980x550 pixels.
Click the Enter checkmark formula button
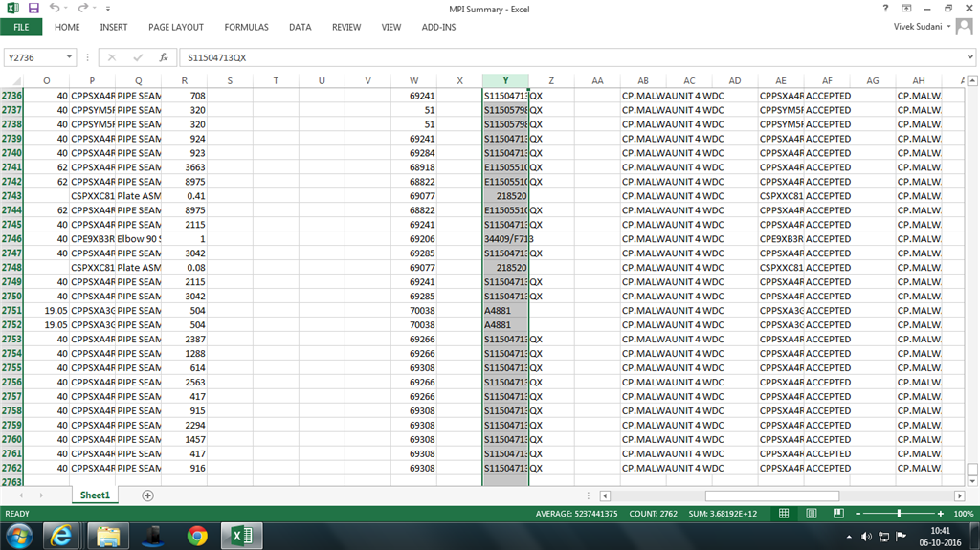[x=138, y=57]
